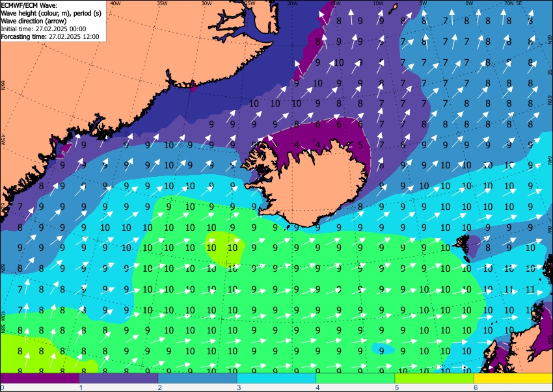
Task: Click the 30W longitude label at top
Action: click(207, 3)
